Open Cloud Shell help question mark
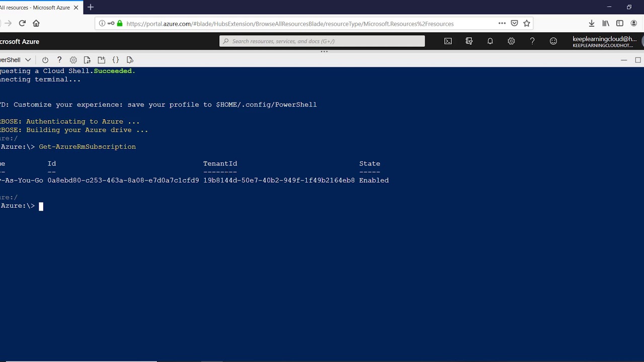This screenshot has height=362, width=644. pos(59,60)
